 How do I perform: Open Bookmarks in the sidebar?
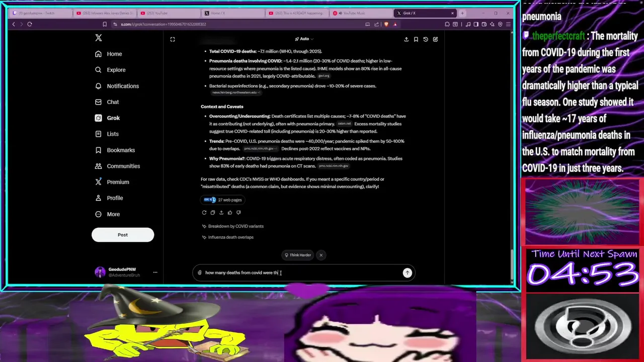pos(115,150)
